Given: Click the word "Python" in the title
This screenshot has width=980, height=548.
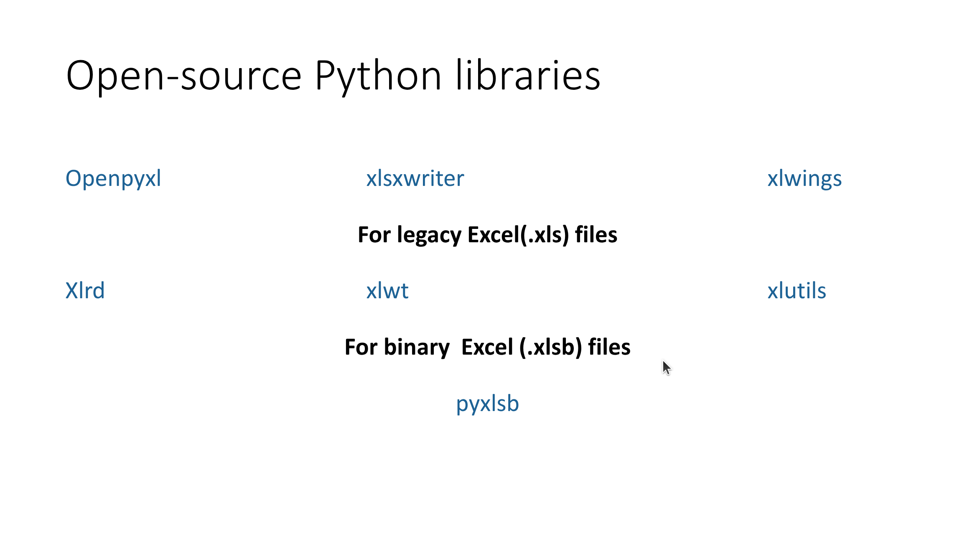Looking at the screenshot, I should pos(378,76).
